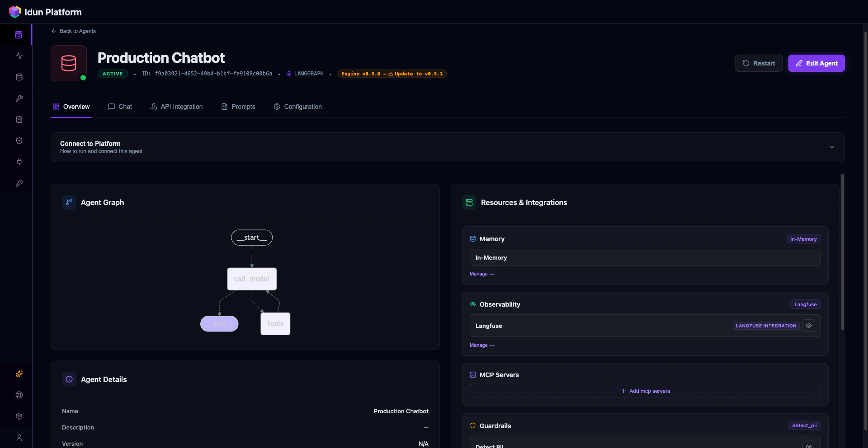Select the shield guardrails icon in sidebar
Image resolution: width=868 pixels, height=448 pixels.
point(19,140)
